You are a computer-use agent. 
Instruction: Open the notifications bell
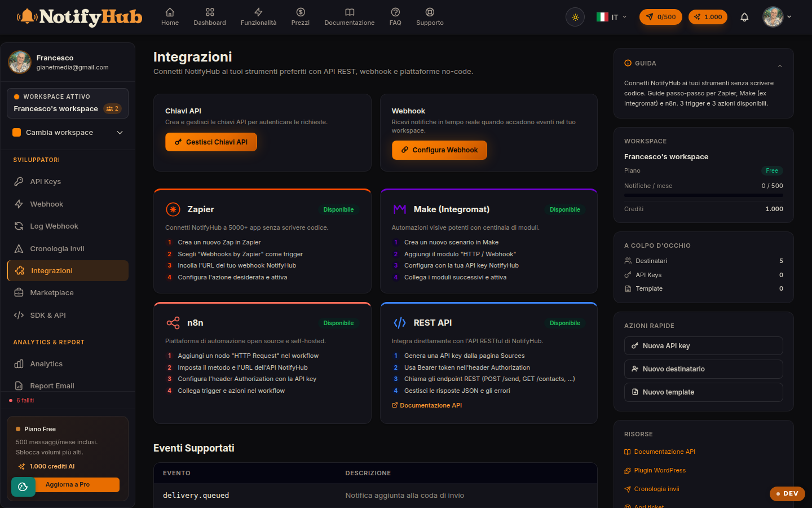[744, 17]
